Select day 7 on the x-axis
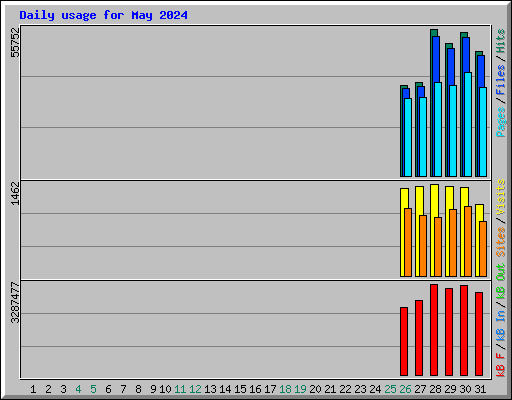 (123, 389)
